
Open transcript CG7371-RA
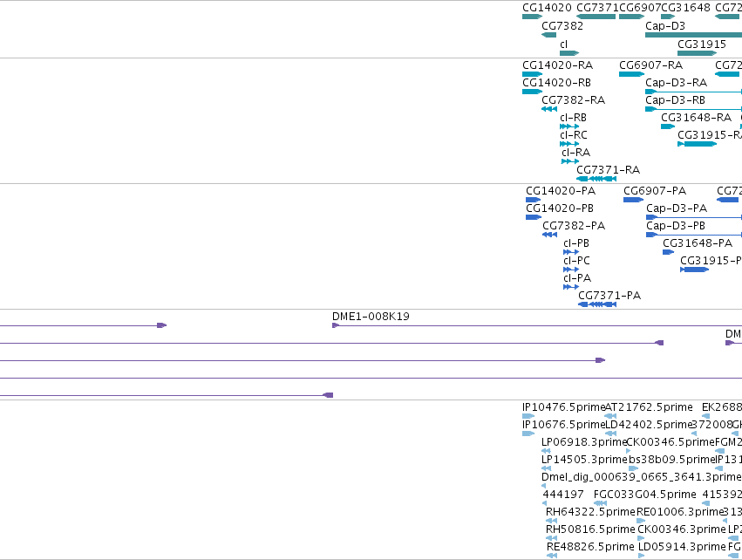[x=608, y=170]
